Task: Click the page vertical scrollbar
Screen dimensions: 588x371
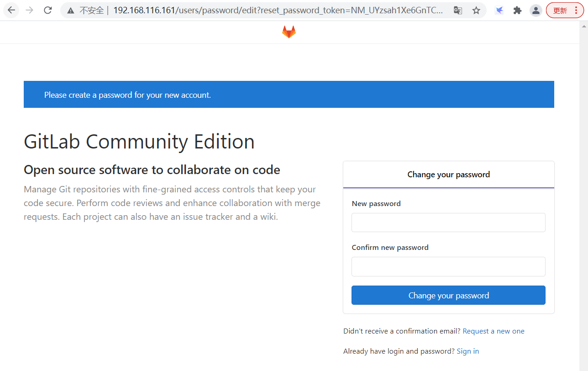Action: point(584,196)
